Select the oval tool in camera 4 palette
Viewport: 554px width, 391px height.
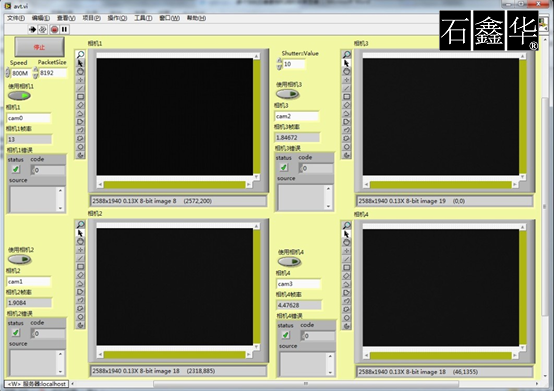pyautogui.click(x=347, y=242)
